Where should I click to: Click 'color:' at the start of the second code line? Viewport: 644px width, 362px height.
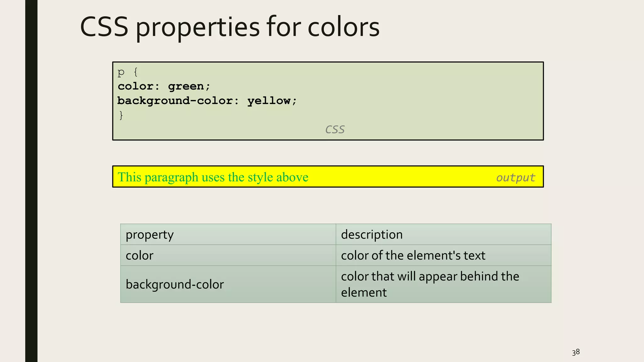pos(138,86)
